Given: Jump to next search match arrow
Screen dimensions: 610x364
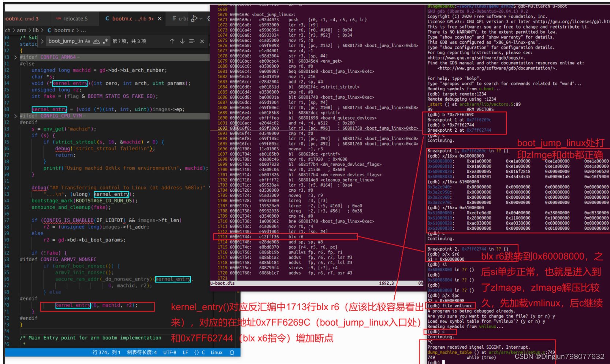Looking at the screenshot, I should pyautogui.click(x=182, y=41).
